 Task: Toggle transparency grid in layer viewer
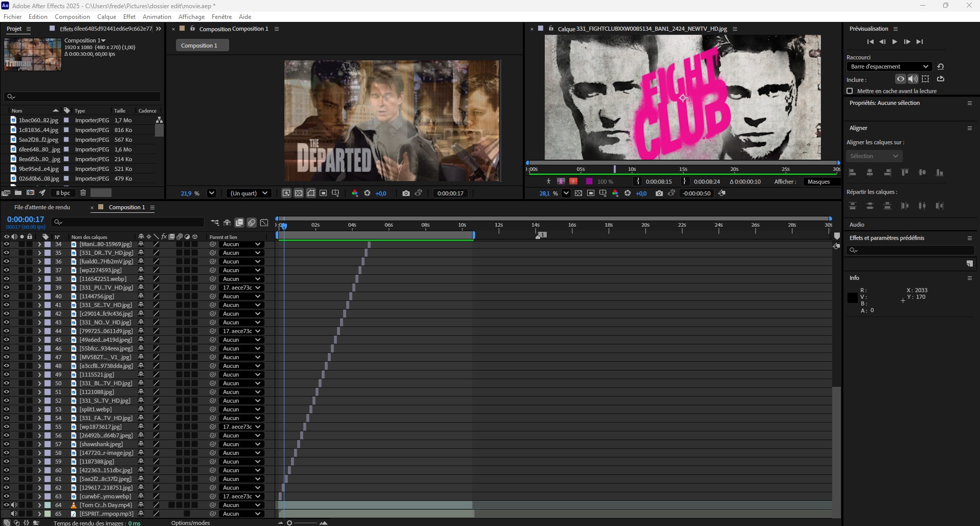click(x=578, y=193)
